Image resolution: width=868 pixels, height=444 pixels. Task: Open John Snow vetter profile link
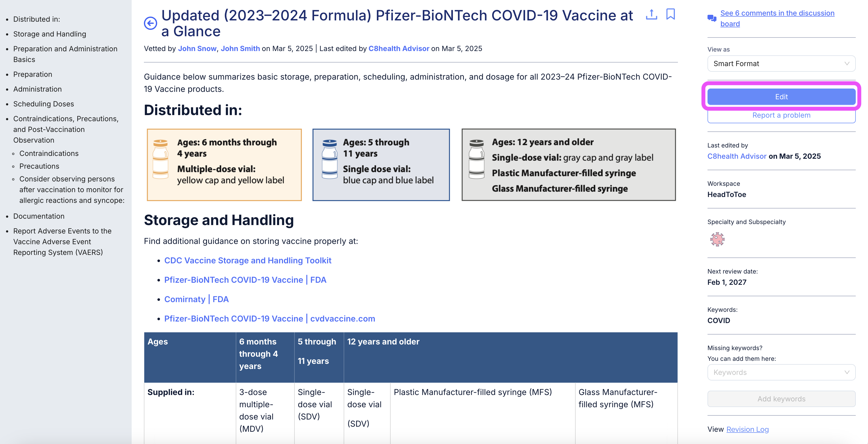point(197,48)
